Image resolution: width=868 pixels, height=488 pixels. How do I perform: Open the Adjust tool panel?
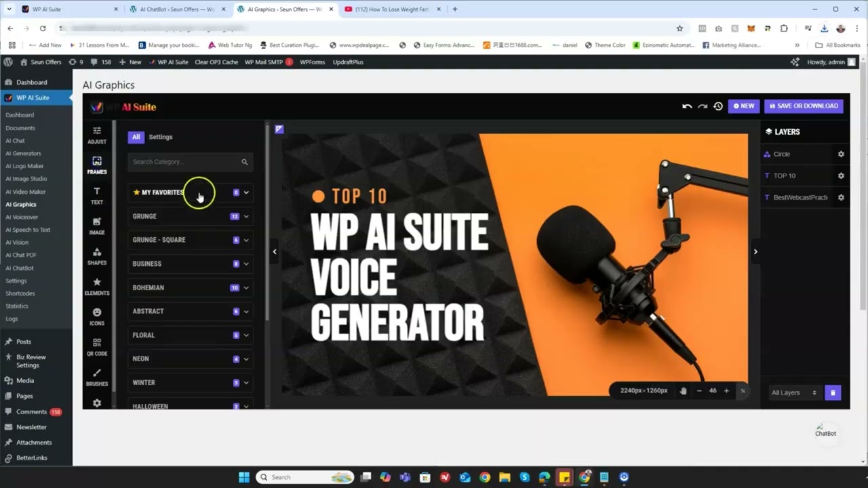(x=97, y=134)
